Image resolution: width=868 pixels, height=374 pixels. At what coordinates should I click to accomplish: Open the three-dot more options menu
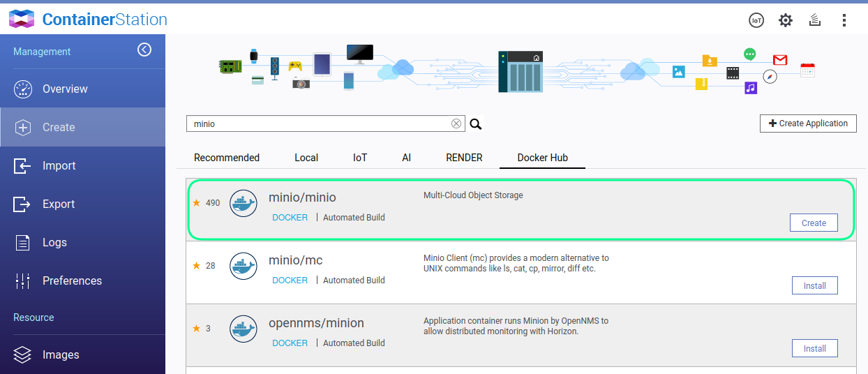pyautogui.click(x=844, y=20)
